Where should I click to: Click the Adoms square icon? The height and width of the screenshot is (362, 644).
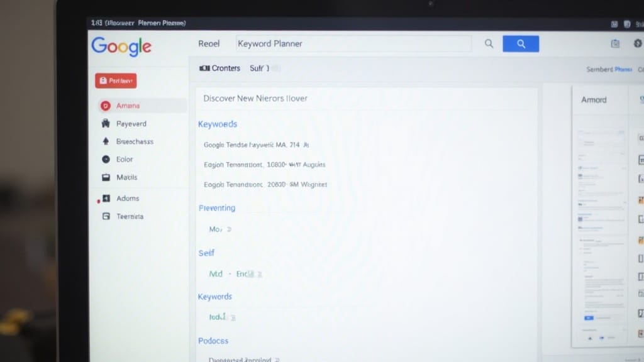coord(106,198)
